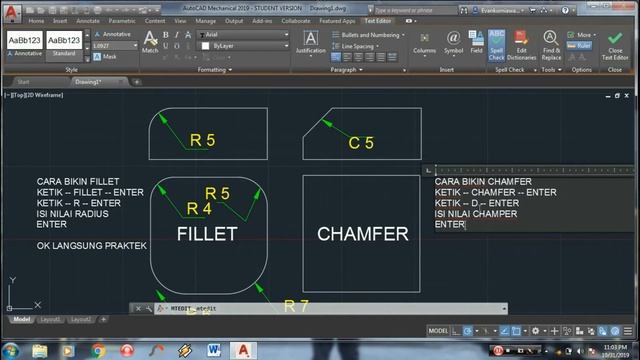This screenshot has width=640, height=360.
Task: Open the Annotate ribbon tab
Action: click(x=88, y=21)
